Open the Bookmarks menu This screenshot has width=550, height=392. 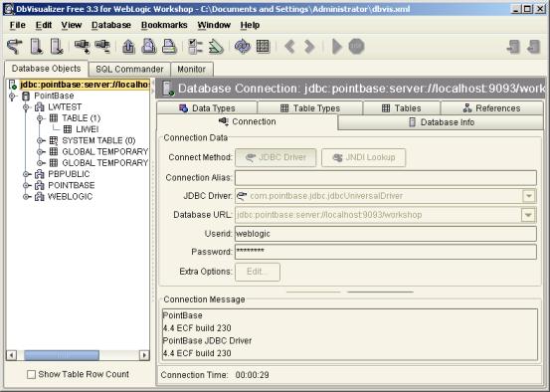(164, 25)
